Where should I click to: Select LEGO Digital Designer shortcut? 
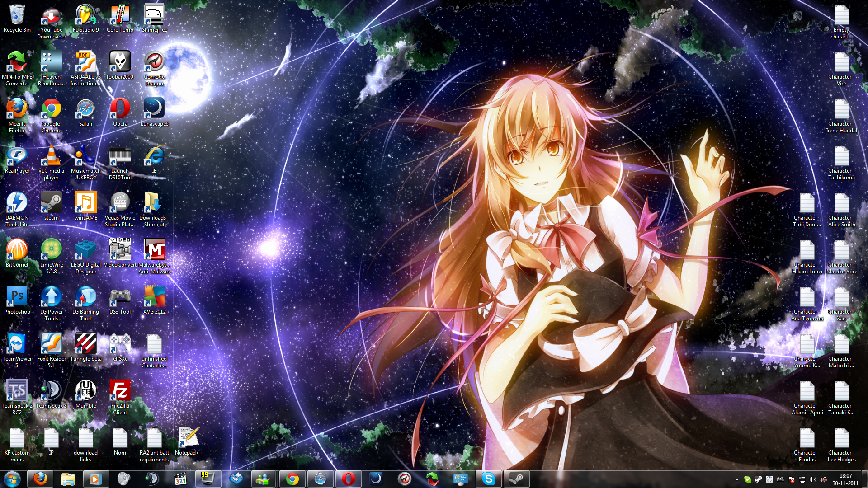point(86,256)
